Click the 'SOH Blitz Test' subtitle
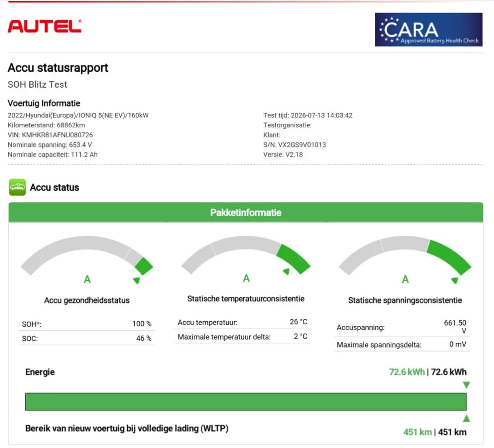Image resolution: width=494 pixels, height=448 pixels. [x=37, y=85]
